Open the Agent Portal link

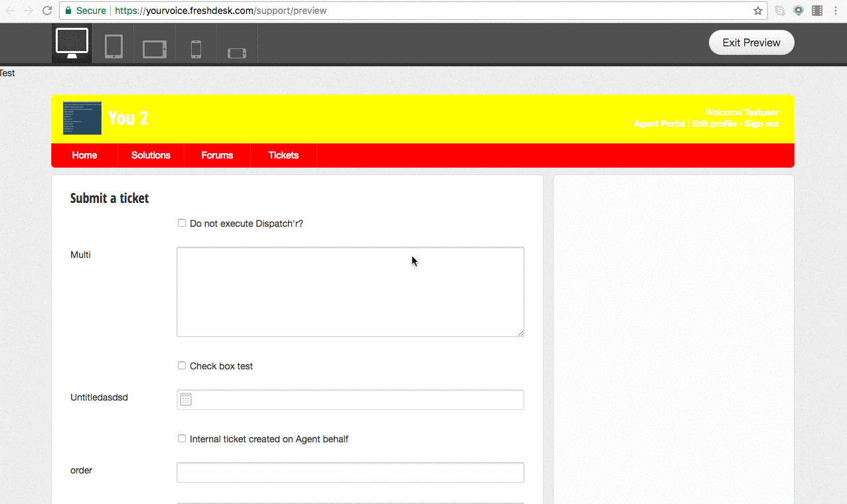pos(659,124)
